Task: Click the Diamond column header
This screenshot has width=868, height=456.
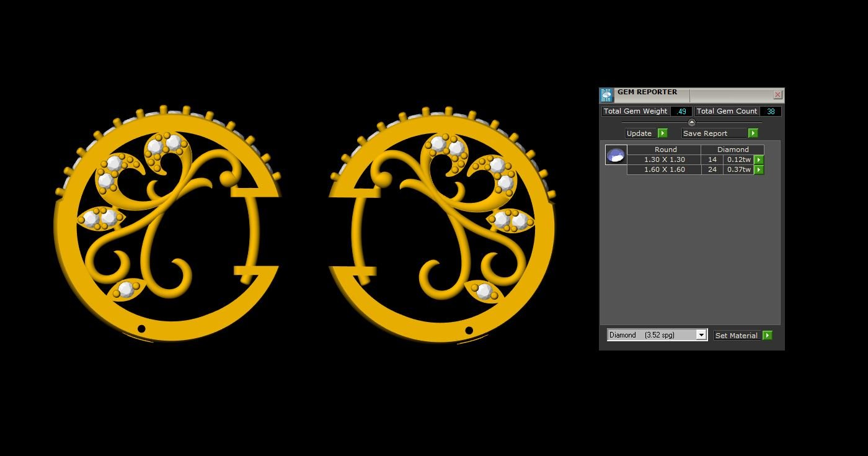Action: point(732,150)
